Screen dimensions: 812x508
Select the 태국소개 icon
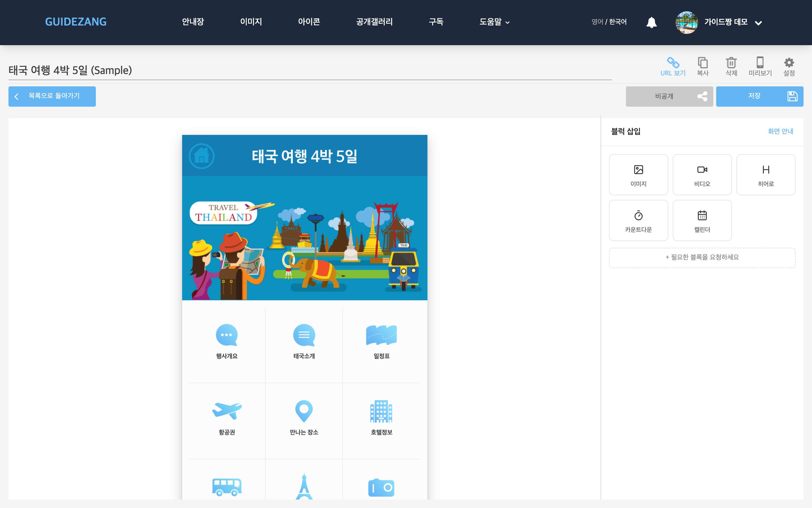pyautogui.click(x=304, y=335)
